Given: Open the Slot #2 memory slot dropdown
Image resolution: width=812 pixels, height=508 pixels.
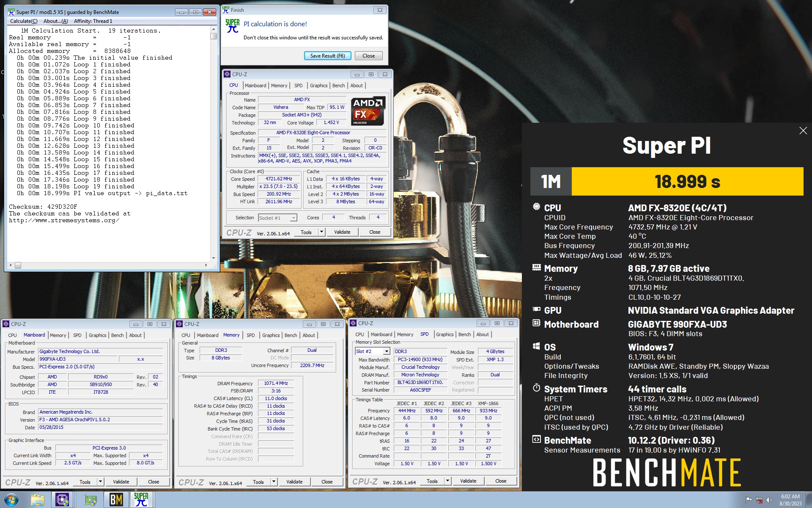Looking at the screenshot, I should (386, 351).
